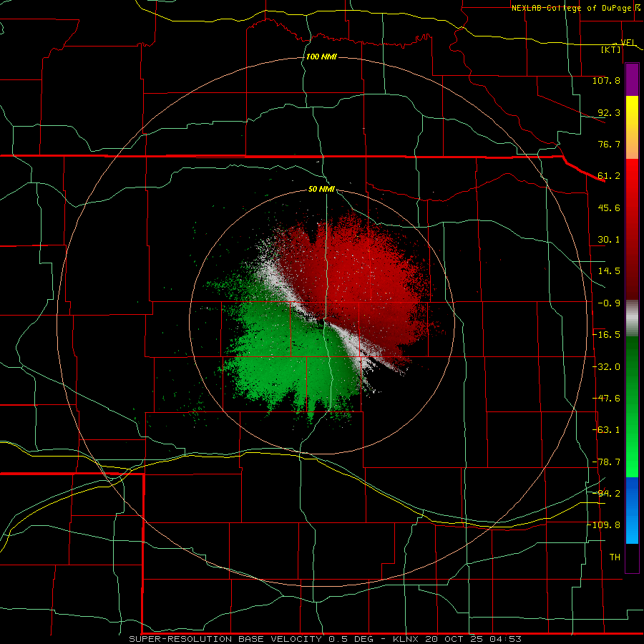Select the -63.1 scale value
Viewport: 644px width, 644px height.
coord(606,430)
